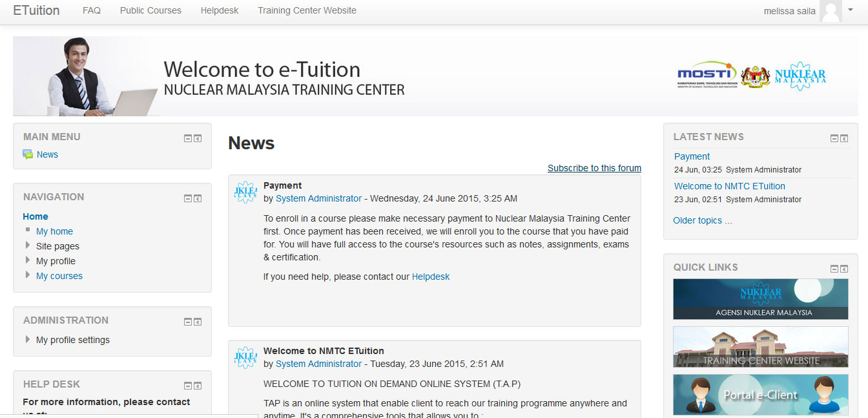Open the Portal e-Client quick link banner
The width and height of the screenshot is (868, 418).
pyautogui.click(x=761, y=395)
